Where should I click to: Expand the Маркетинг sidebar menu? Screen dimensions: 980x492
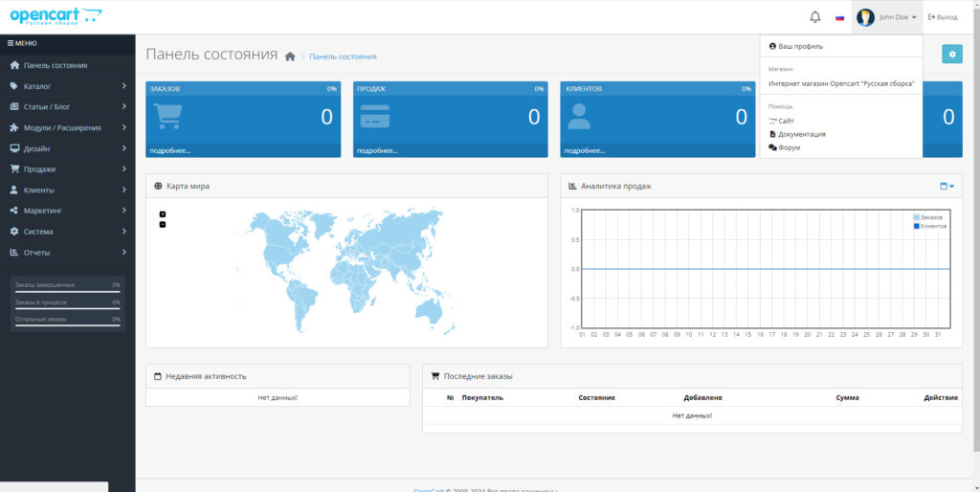[x=68, y=211]
